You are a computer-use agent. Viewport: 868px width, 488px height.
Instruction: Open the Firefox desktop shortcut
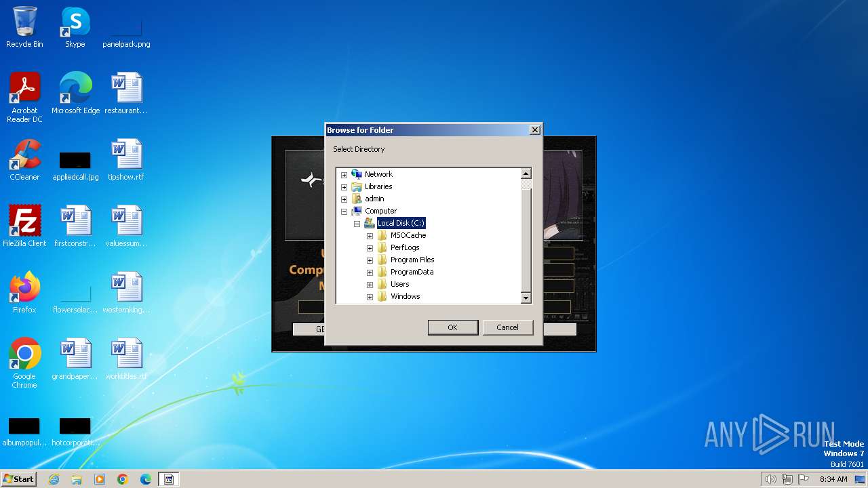coord(24,293)
